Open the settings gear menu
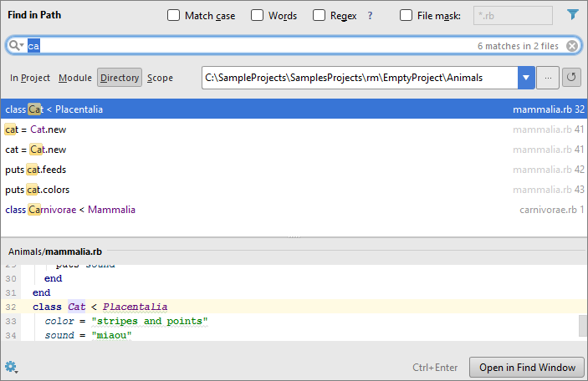The width and height of the screenshot is (588, 381). point(11,367)
